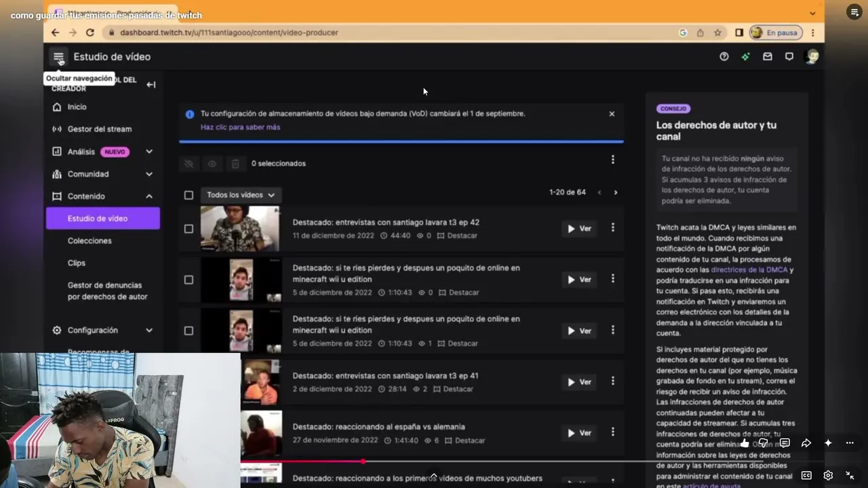This screenshot has width=868, height=488.
Task: Open the directrices de la DMCA link
Action: coord(749,270)
